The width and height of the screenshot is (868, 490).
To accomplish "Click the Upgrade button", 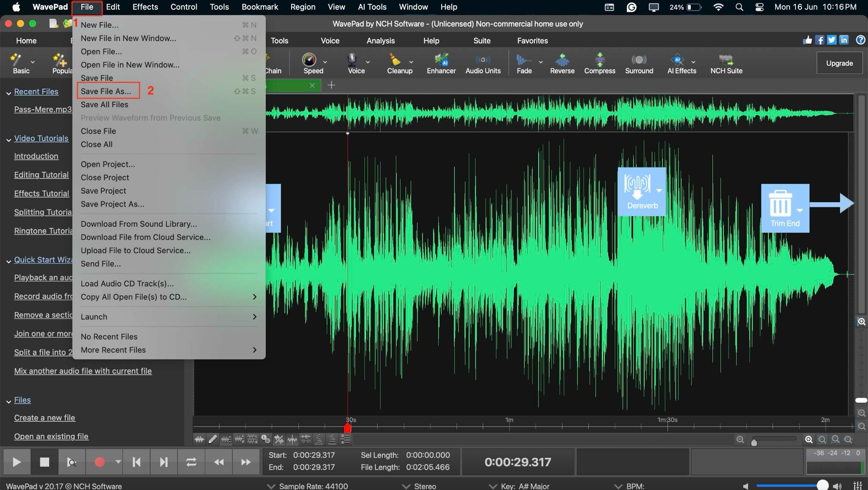I will point(839,63).
